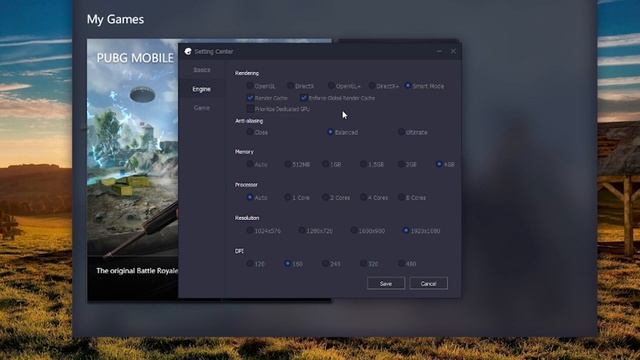This screenshot has width=640, height=360.
Task: Toggle Enforce Global Render Cache checkbox
Action: click(303, 98)
